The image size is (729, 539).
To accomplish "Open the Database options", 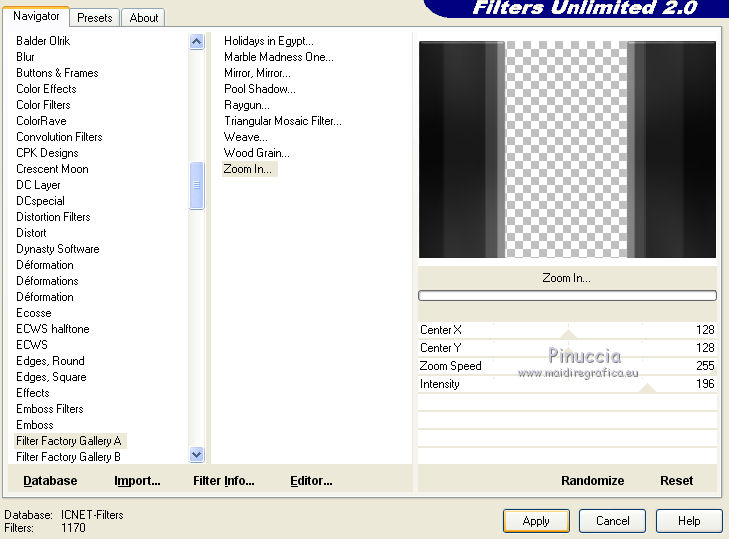I will [50, 480].
